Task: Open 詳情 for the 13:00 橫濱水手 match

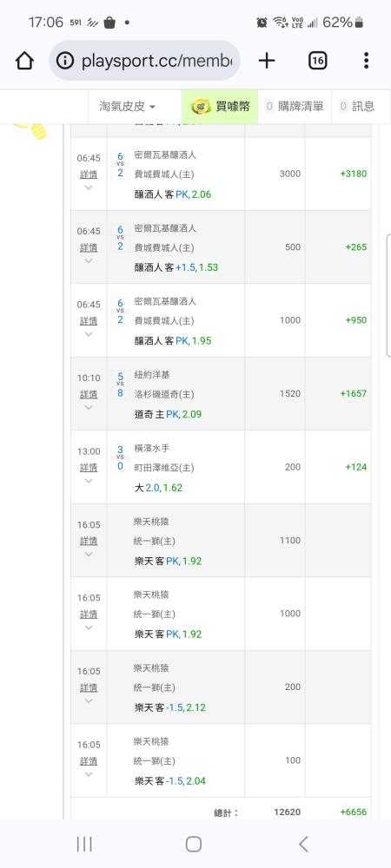Action: point(89,468)
